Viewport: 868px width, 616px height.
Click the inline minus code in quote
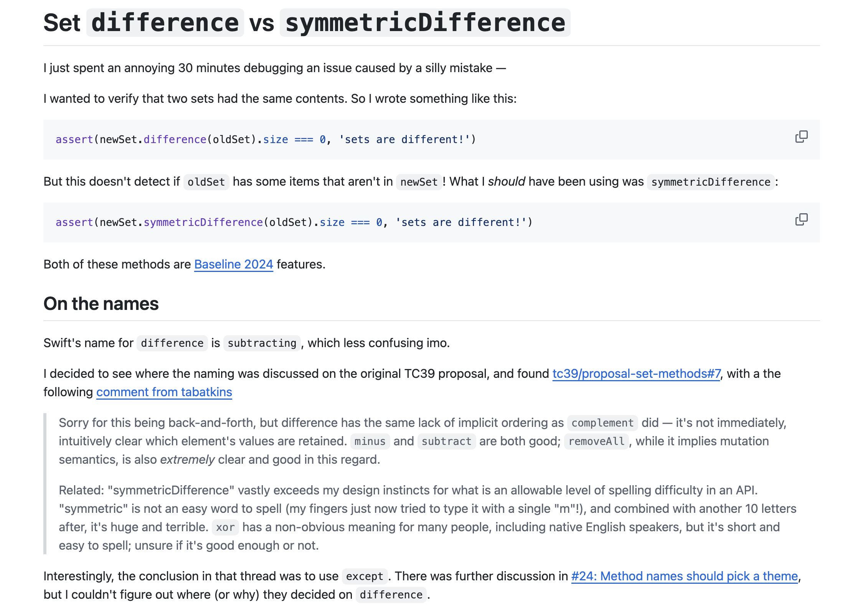point(370,441)
